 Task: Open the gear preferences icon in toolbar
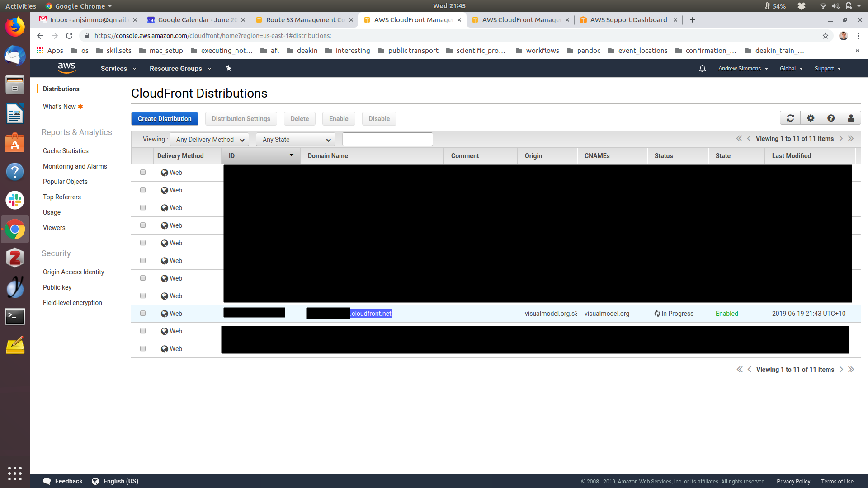coord(811,118)
